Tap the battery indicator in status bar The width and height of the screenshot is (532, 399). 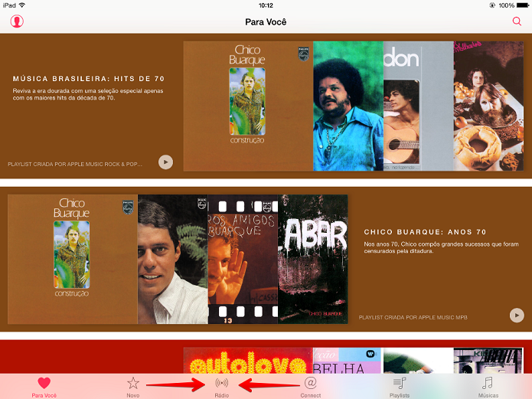[523, 5]
